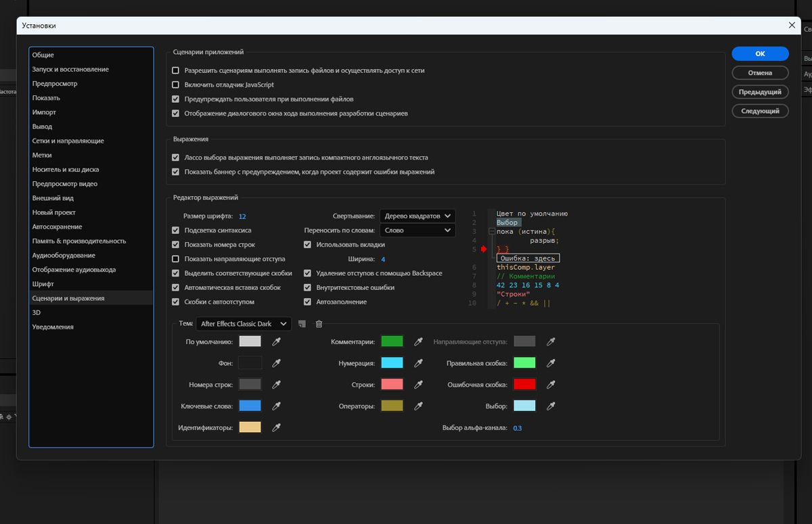Click eyedropper next to Номера строк swatch
812x524 pixels.
[x=276, y=385]
